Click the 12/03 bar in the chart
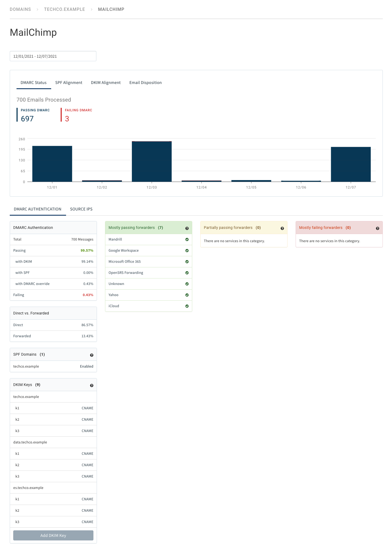The height and width of the screenshot is (548, 392). click(152, 161)
